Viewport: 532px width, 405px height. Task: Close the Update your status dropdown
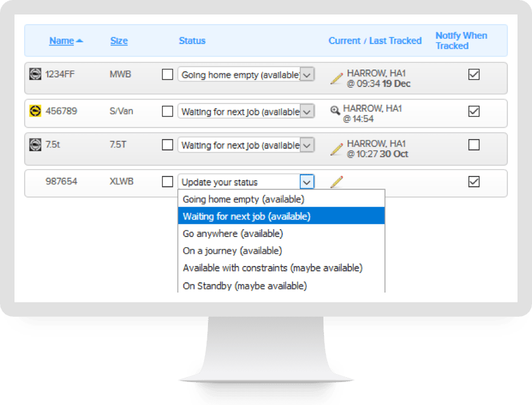point(307,182)
